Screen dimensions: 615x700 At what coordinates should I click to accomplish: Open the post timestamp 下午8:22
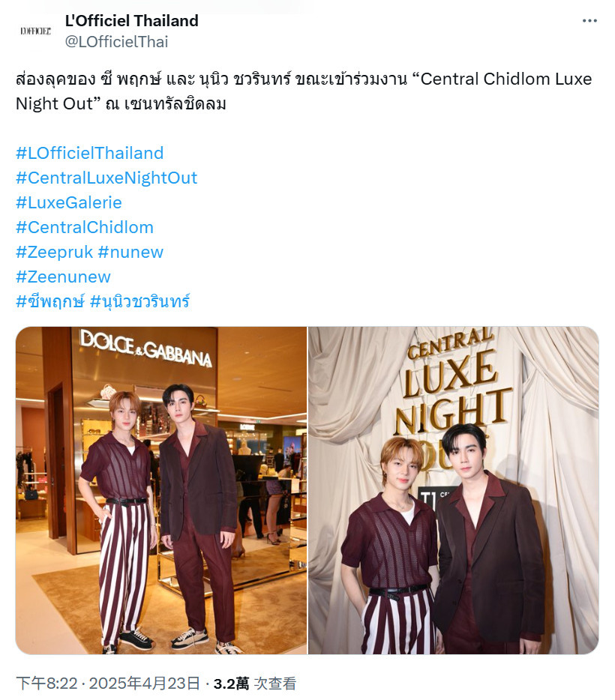tap(46, 684)
